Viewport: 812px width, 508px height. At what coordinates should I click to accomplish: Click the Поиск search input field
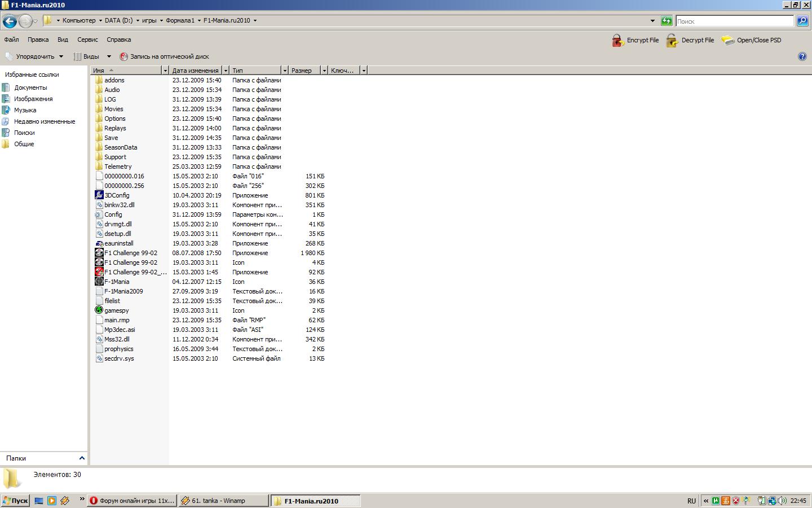click(x=734, y=21)
